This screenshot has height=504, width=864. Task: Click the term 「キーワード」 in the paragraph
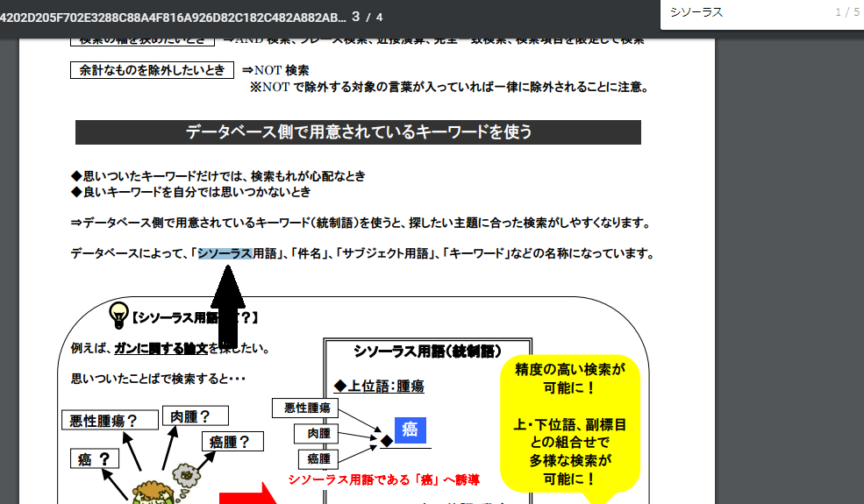click(x=476, y=253)
